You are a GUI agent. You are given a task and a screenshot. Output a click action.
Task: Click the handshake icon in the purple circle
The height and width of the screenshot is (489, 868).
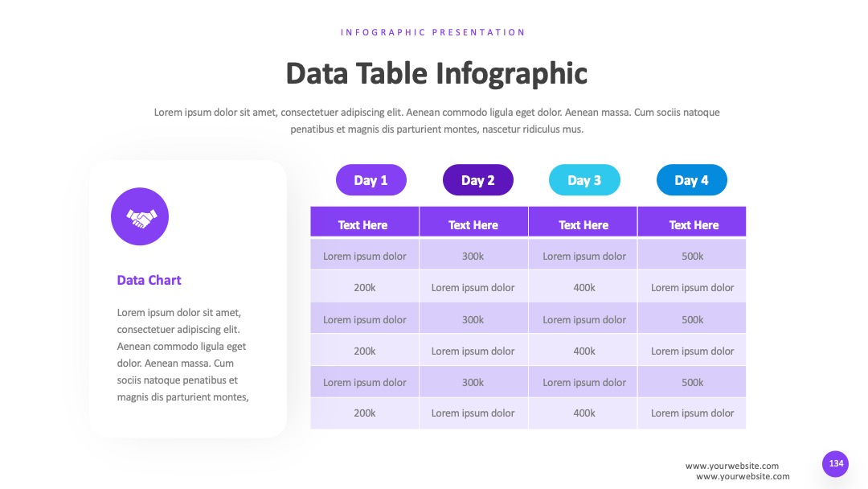pyautogui.click(x=140, y=216)
